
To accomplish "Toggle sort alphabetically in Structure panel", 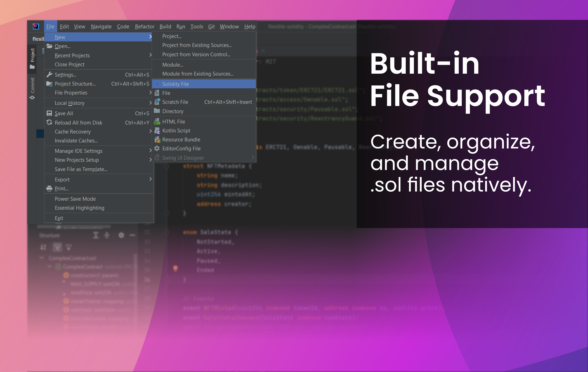I will tap(43, 247).
